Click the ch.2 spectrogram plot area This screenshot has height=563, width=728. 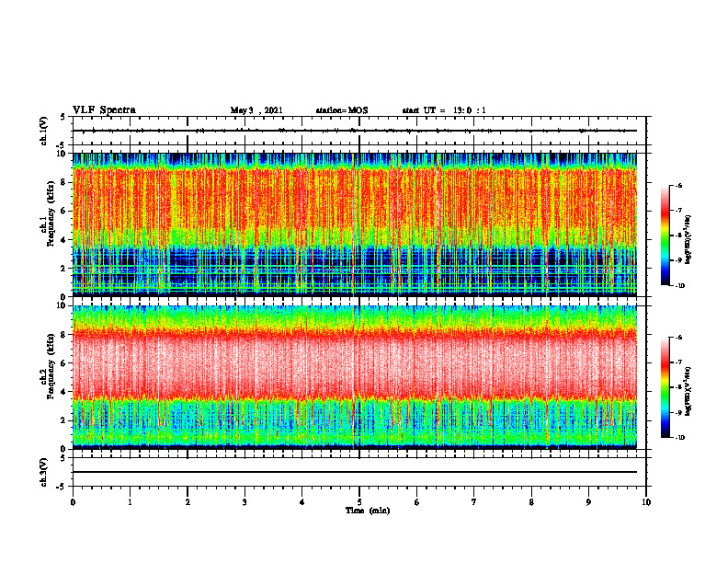tap(355, 377)
